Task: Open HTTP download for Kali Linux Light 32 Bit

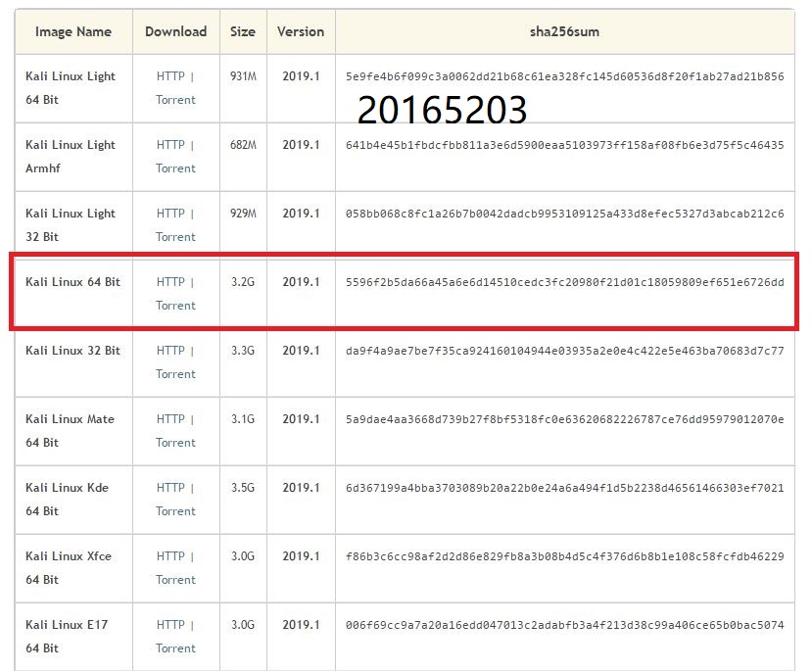Action: (x=170, y=214)
